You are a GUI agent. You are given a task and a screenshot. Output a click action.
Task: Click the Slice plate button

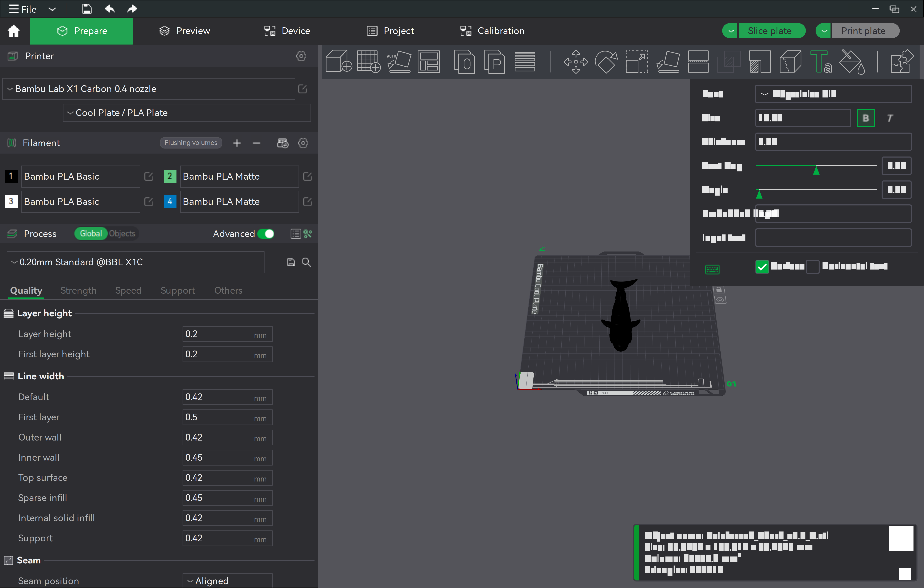[769, 31]
